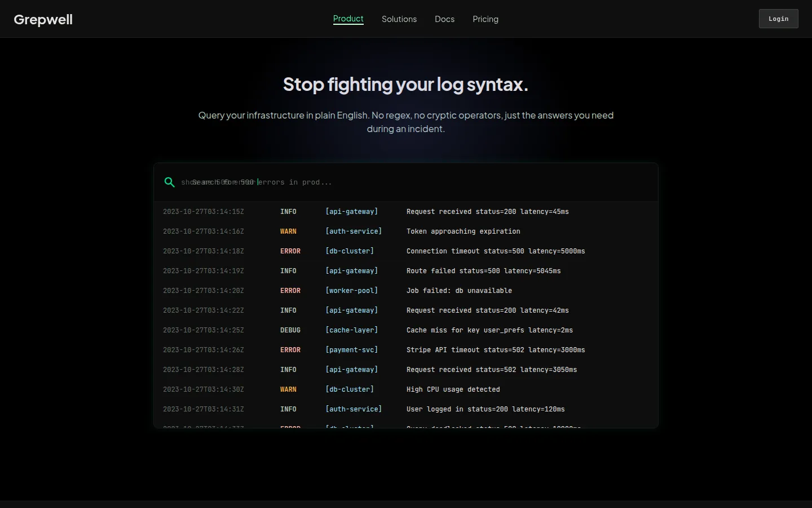Select timestamp 2023-10-27T03:14:15Z
Viewport: 812px width, 508px height.
pos(203,212)
